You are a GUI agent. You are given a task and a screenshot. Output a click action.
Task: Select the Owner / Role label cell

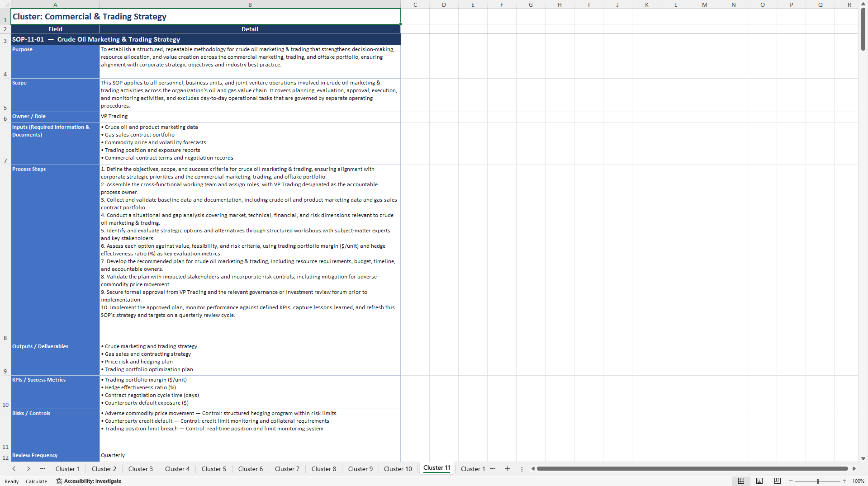point(55,117)
